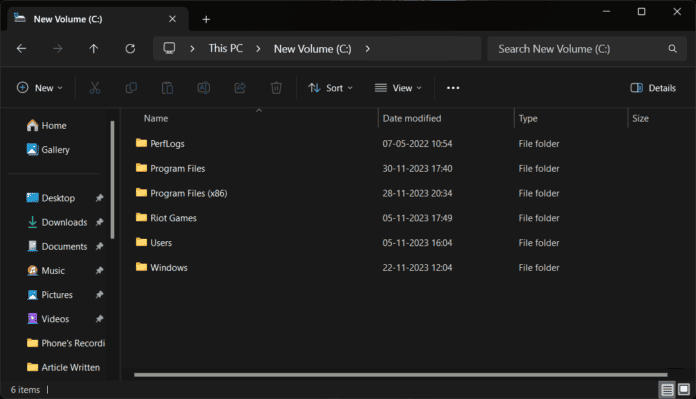The image size is (696, 399).
Task: Unpin Desktop using its pin icon
Action: (99, 198)
